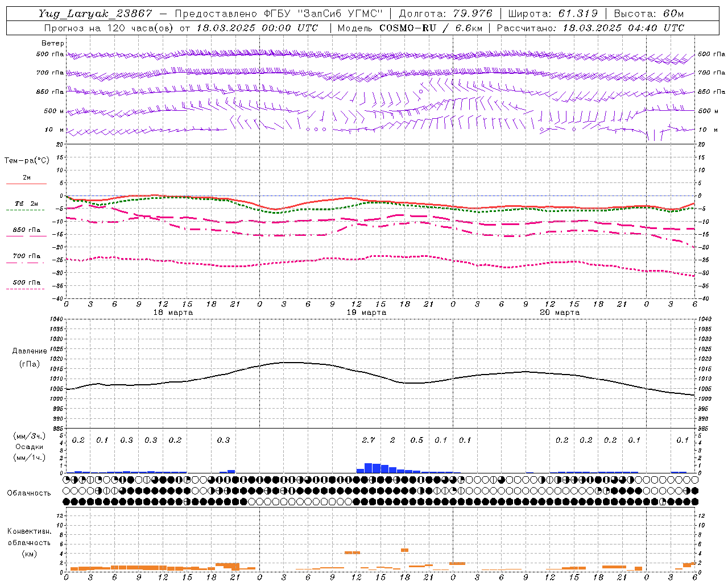Click the Осадки panel label
This screenshot has width=728, height=582.
pos(29,447)
